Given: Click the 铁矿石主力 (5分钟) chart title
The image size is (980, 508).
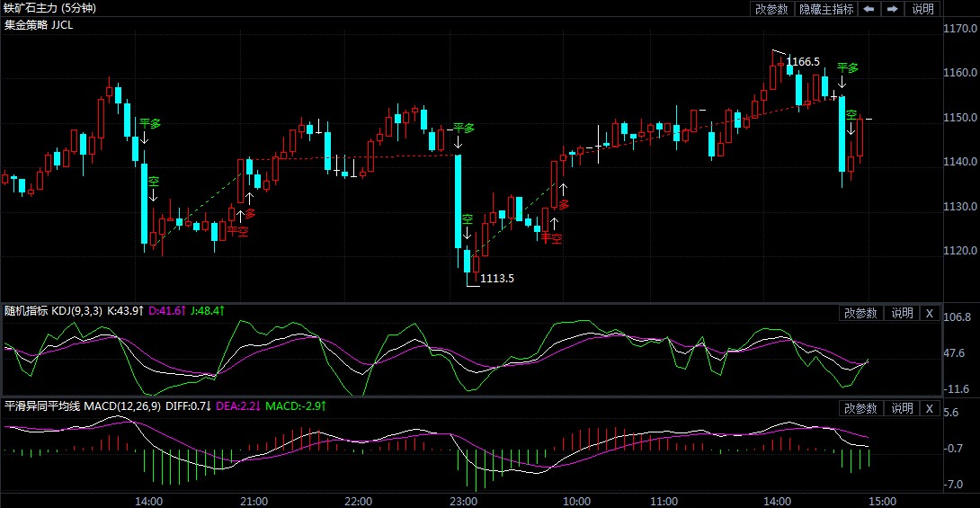Looking at the screenshot, I should [x=49, y=8].
